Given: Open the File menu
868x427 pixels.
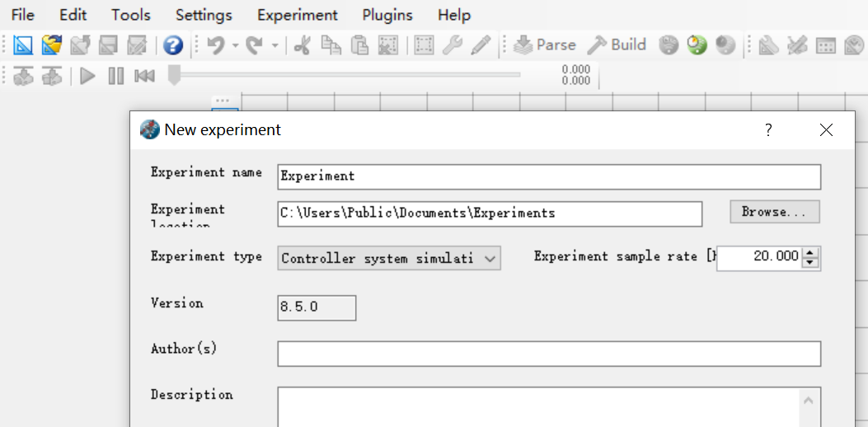Looking at the screenshot, I should pyautogui.click(x=23, y=15).
